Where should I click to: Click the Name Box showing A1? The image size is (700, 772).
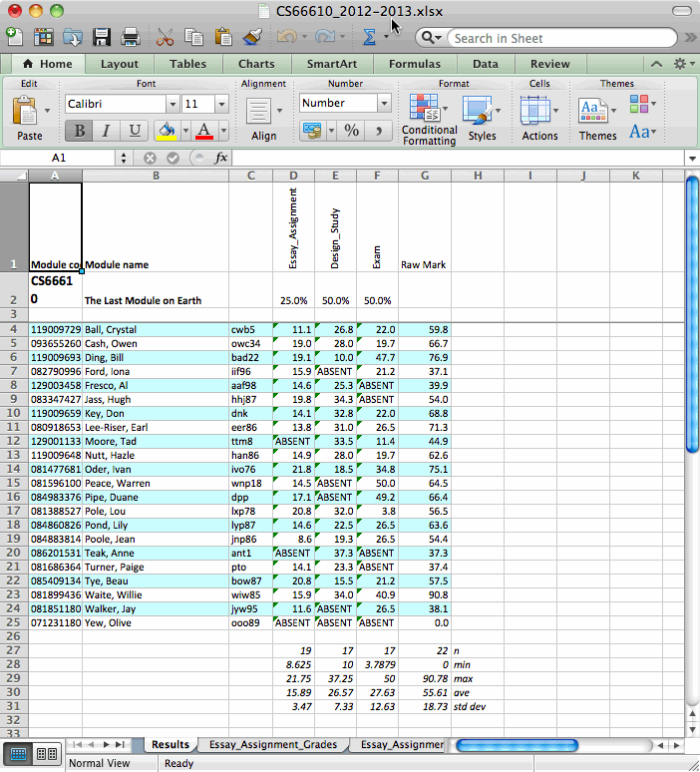[59, 158]
